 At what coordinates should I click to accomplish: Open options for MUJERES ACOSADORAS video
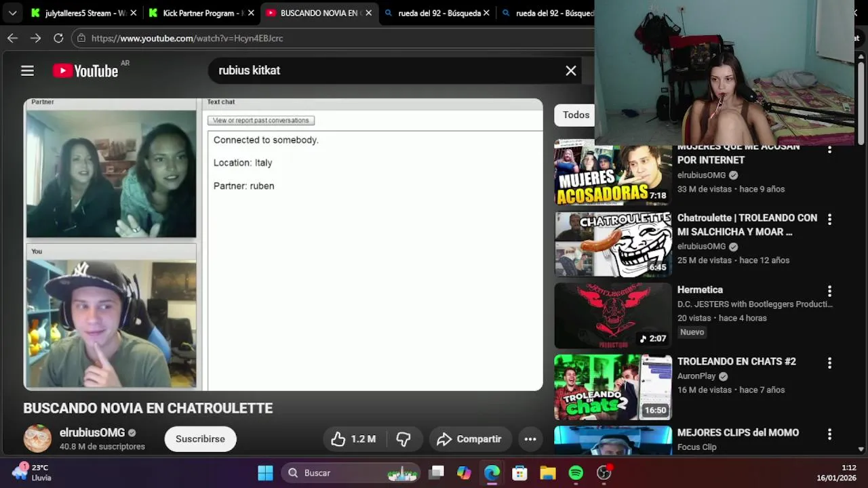coord(829,148)
